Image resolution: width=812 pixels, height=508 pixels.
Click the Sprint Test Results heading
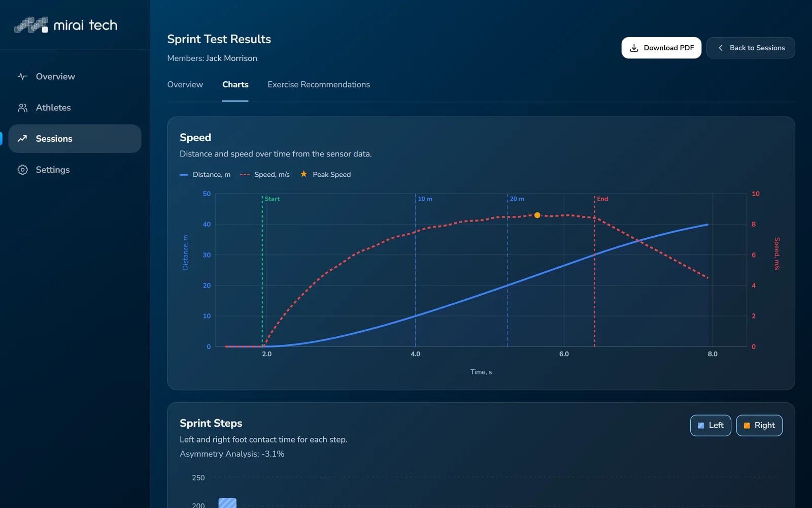(219, 39)
